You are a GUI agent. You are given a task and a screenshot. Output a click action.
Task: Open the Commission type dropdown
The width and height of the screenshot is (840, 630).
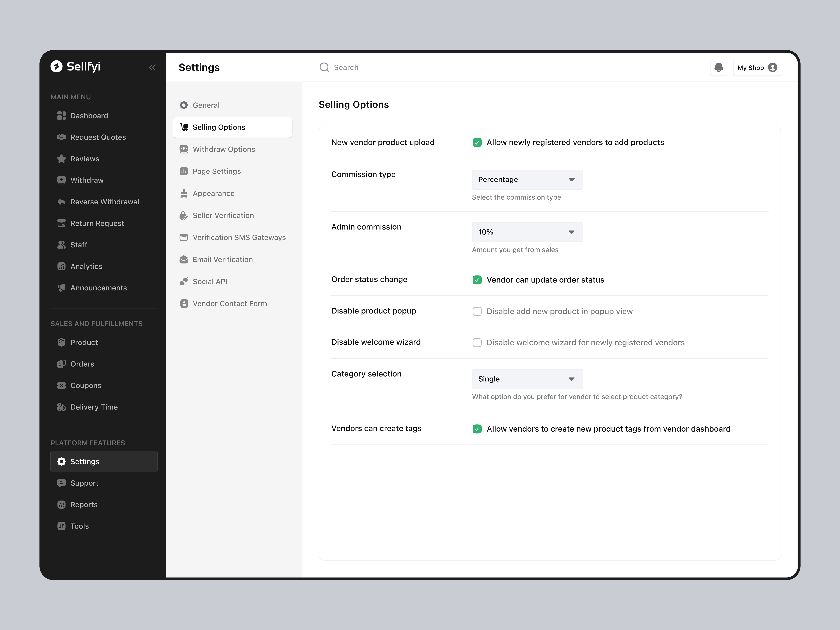527,179
